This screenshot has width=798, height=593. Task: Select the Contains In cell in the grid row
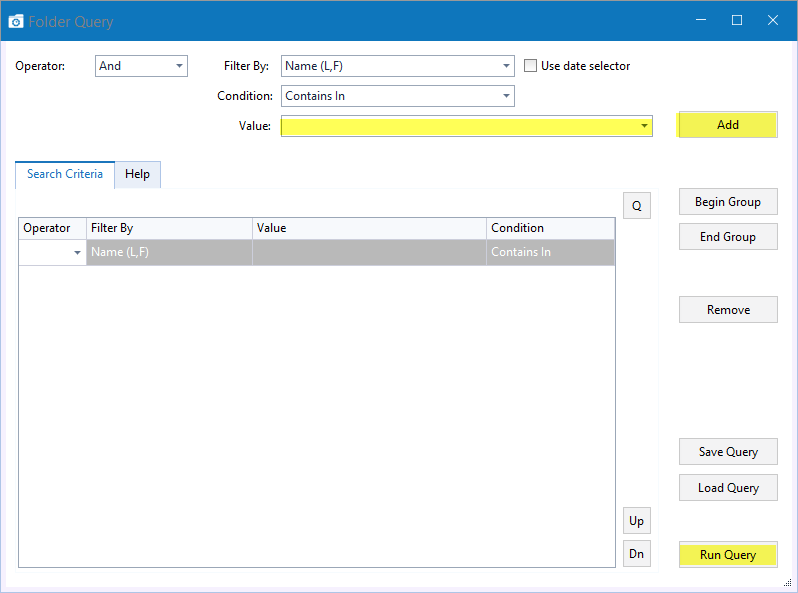point(551,252)
